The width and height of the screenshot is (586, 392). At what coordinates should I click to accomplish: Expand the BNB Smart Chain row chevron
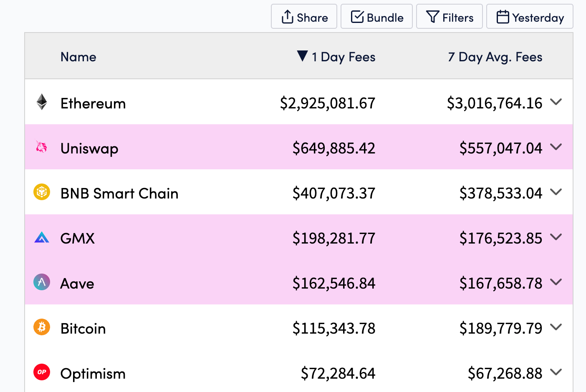point(556,192)
